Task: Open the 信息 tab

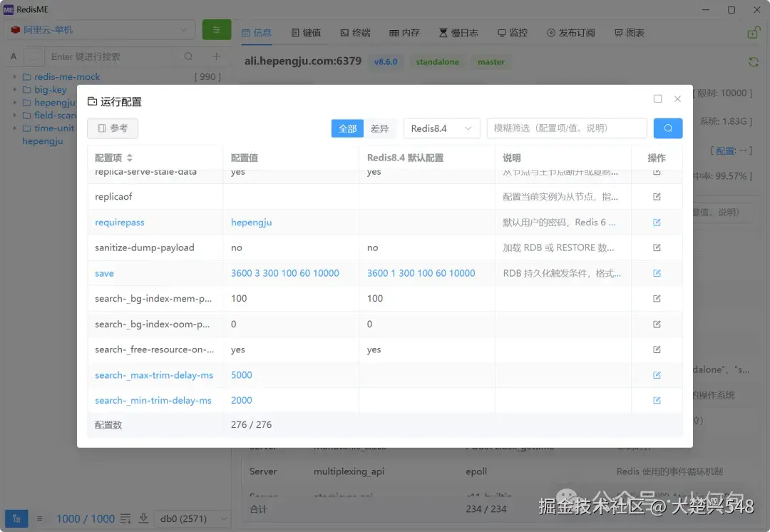Action: [257, 33]
